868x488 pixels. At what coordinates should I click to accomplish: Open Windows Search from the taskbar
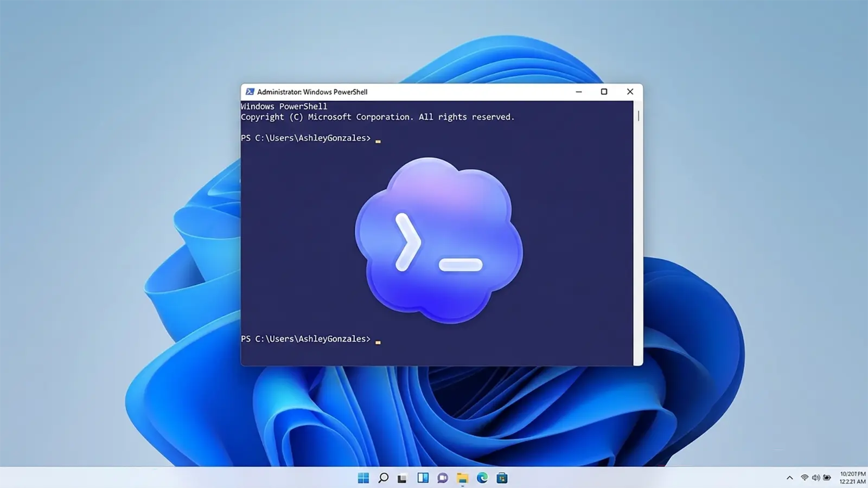(x=382, y=478)
